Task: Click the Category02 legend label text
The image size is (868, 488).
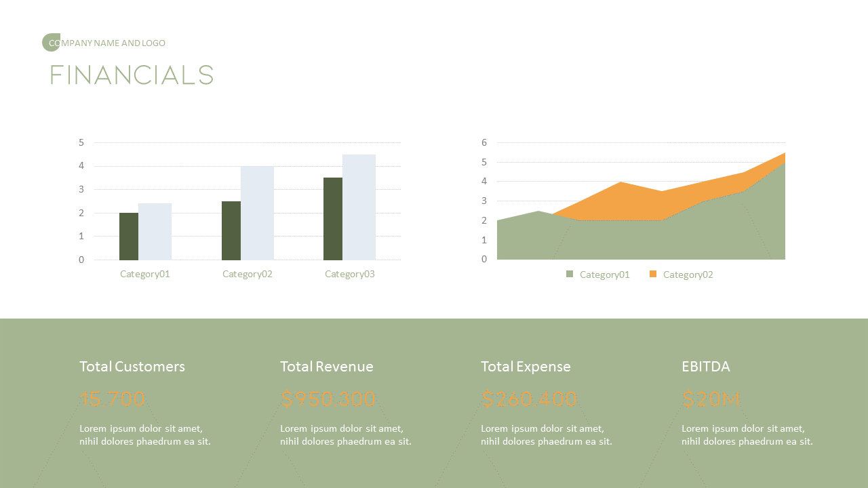Action: point(688,274)
